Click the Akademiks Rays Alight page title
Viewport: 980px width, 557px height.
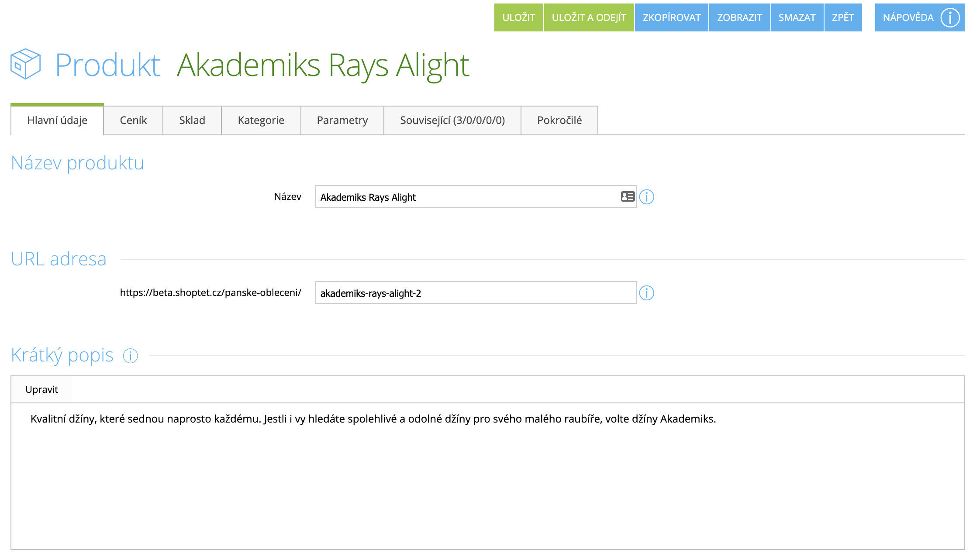(323, 65)
